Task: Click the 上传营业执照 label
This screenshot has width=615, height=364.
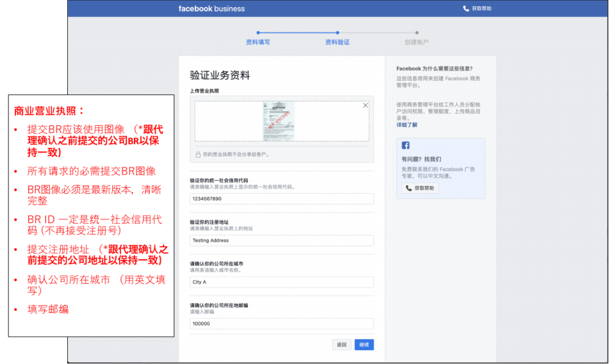Action: (204, 91)
